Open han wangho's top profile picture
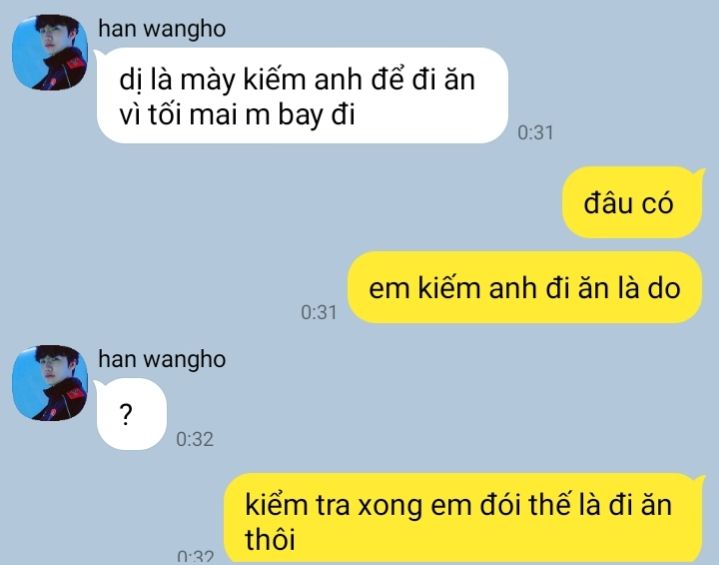Viewport: 719px width, 565px height. 50,52
